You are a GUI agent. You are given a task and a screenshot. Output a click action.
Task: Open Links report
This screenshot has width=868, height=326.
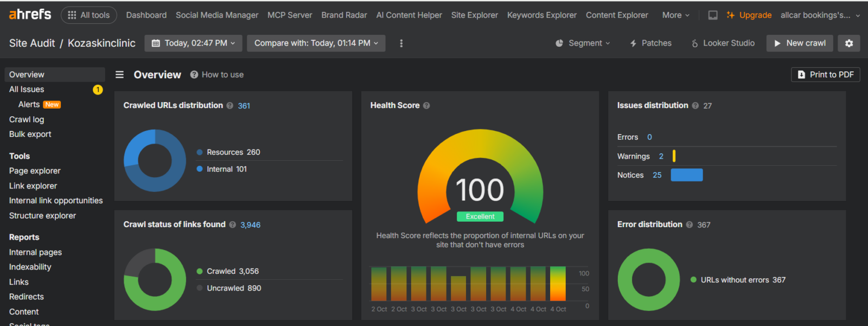(18, 282)
